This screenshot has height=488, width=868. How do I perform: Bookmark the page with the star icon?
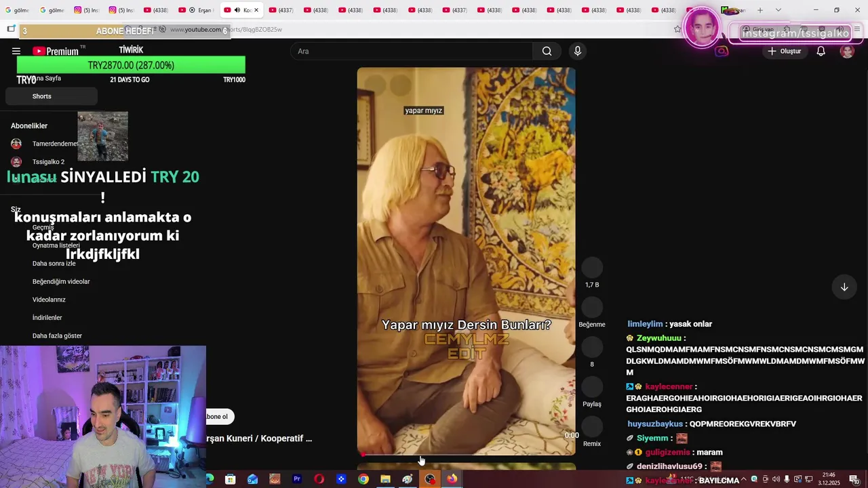[x=677, y=29]
